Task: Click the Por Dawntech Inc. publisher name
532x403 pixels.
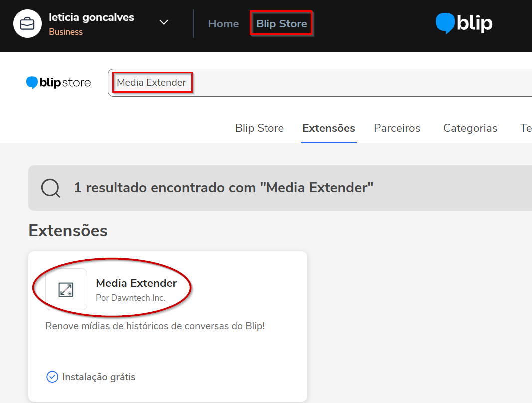Action: (130, 298)
